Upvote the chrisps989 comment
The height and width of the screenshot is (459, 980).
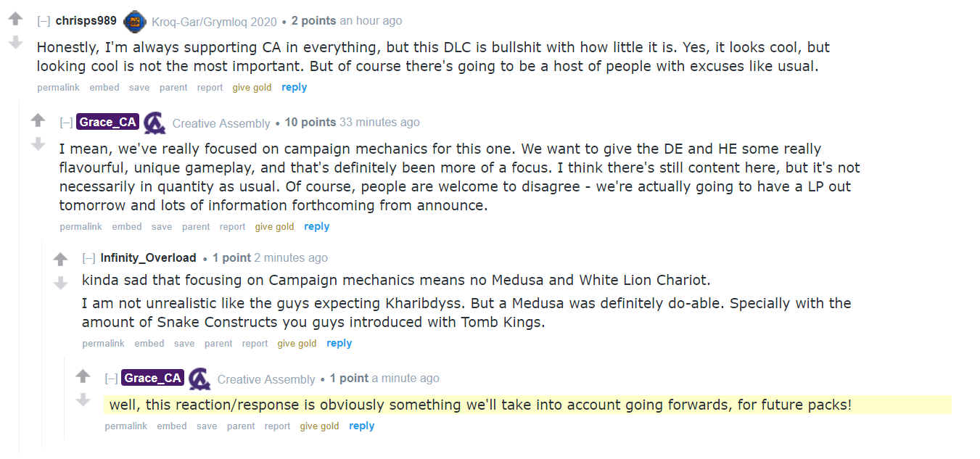pos(15,20)
